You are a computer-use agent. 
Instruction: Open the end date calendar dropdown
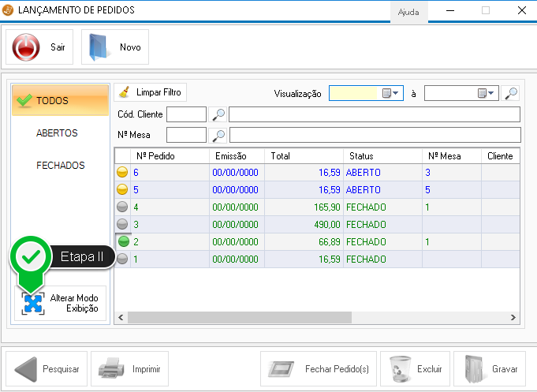click(486, 93)
